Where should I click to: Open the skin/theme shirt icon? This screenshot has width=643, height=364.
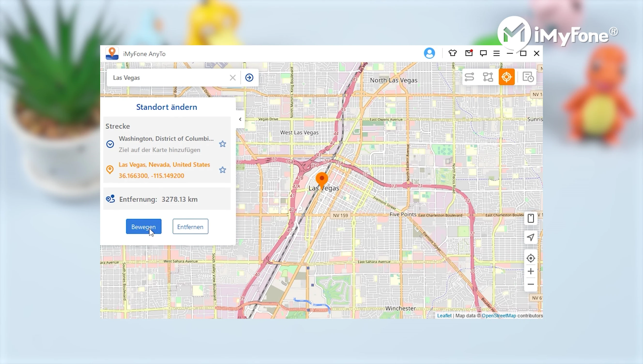tap(452, 53)
